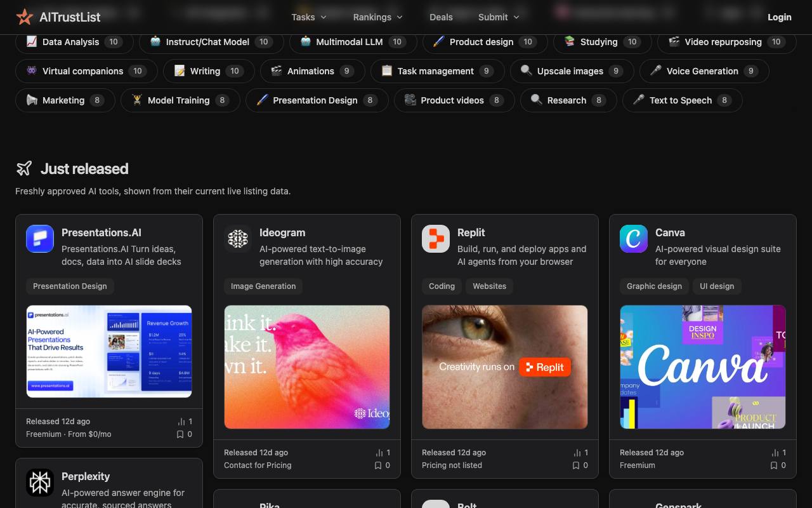Open the Deals page

click(x=441, y=17)
